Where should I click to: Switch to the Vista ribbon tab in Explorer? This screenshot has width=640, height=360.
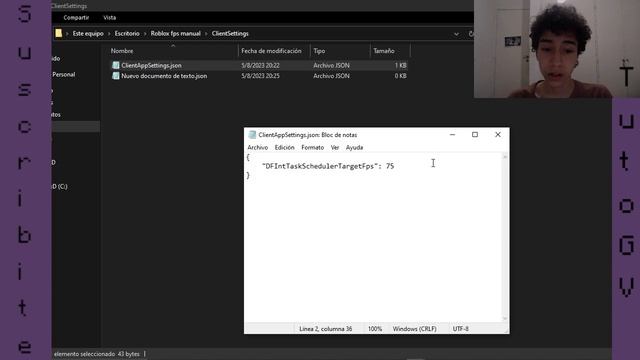(109, 18)
